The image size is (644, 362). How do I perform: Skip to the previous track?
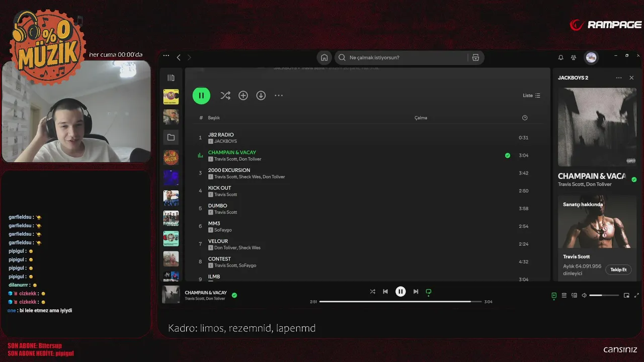coord(385,292)
